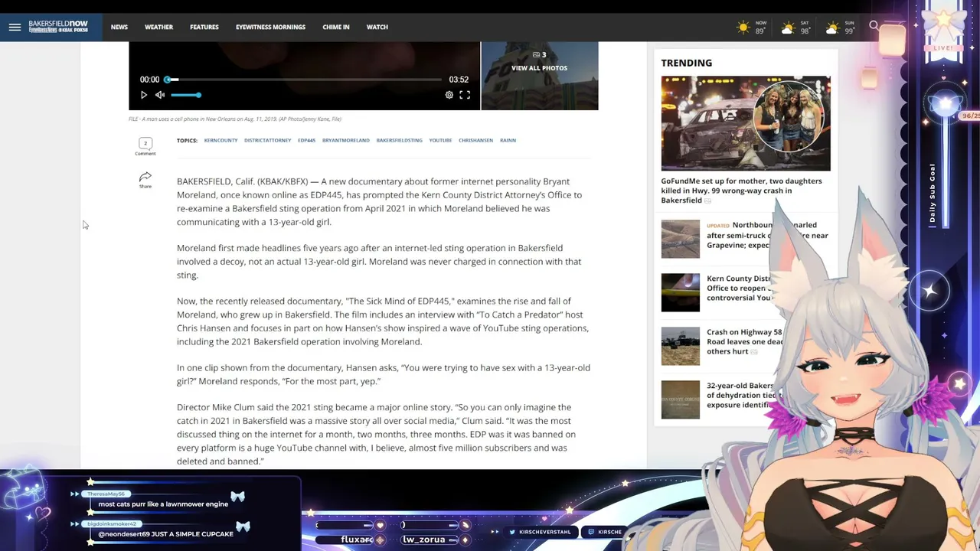The width and height of the screenshot is (980, 551).
Task: Play the video with the play button
Action: click(143, 95)
